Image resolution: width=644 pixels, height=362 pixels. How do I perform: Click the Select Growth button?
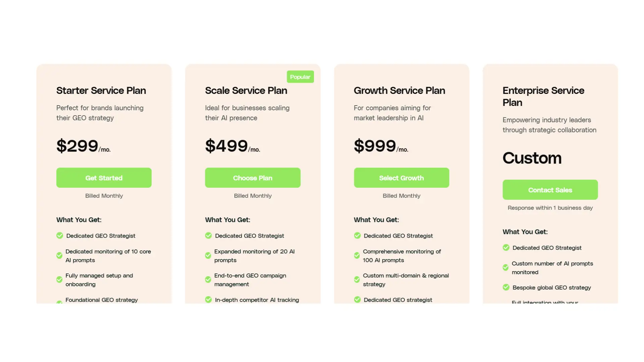point(401,178)
